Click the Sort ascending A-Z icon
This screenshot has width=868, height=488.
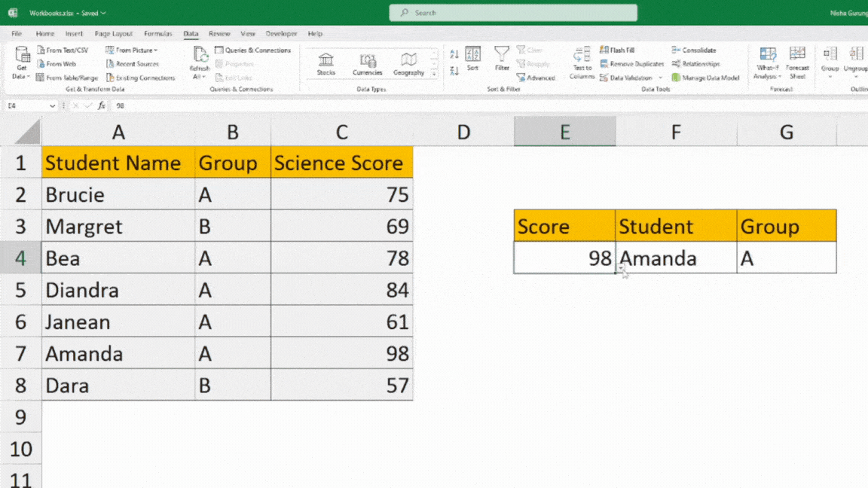click(x=454, y=53)
